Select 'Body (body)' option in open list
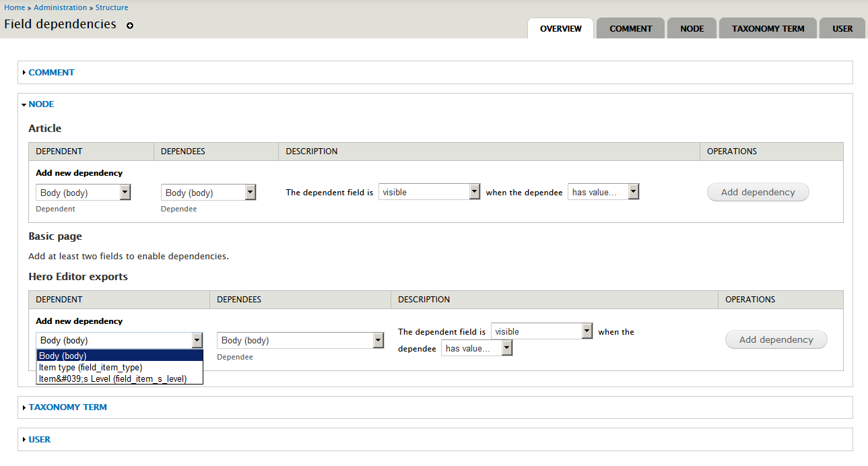Viewport: 868px width, 466px height. click(x=119, y=356)
